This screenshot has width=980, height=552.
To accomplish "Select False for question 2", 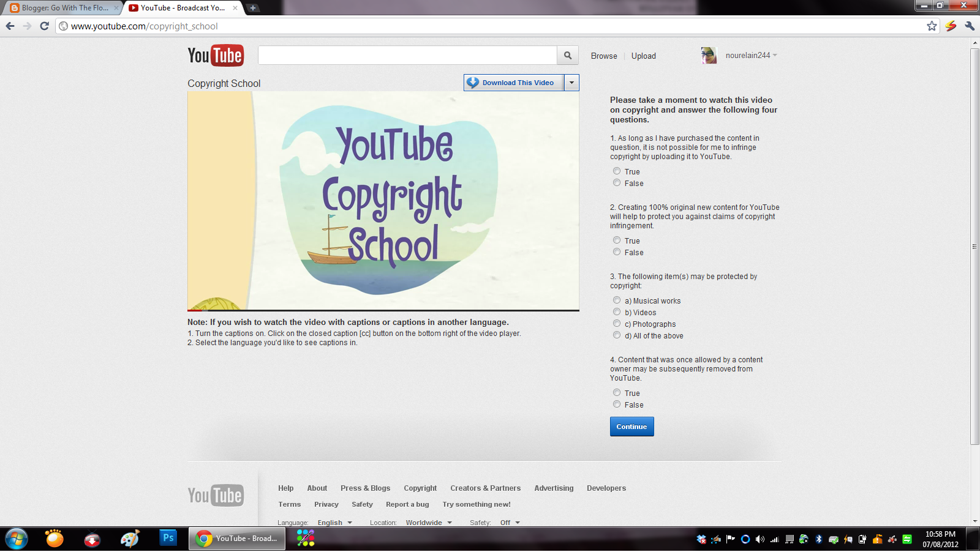I will tap(617, 252).
